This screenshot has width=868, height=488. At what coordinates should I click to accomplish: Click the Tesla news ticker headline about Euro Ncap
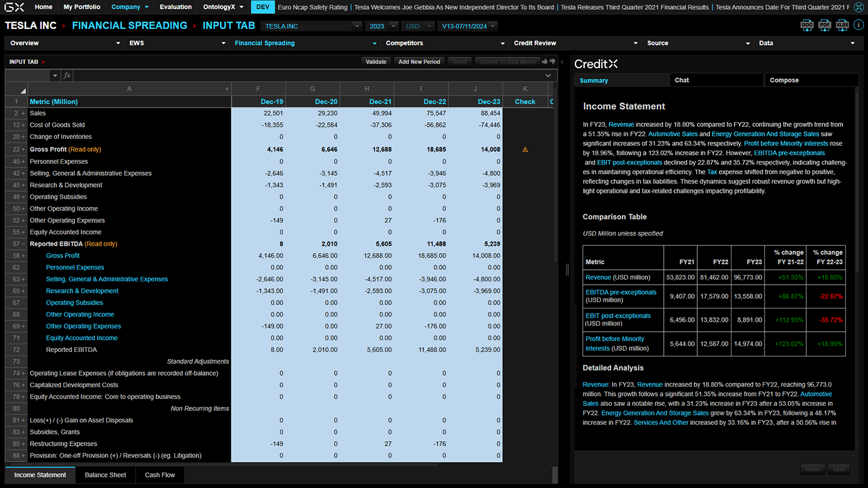pyautogui.click(x=312, y=8)
